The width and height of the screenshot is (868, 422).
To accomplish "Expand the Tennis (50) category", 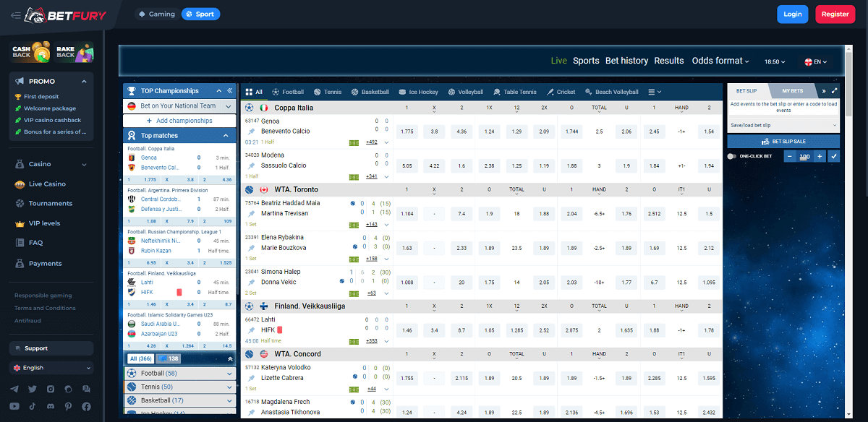I will click(179, 387).
